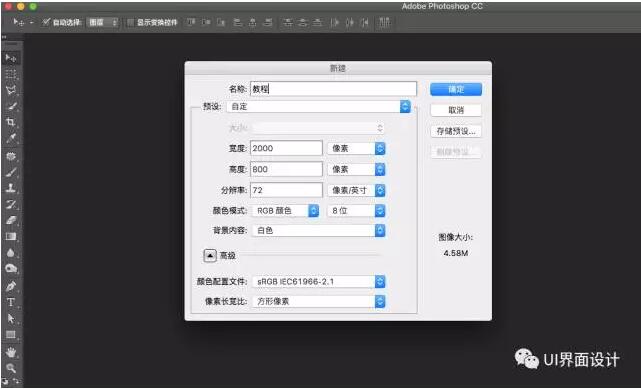Image resolution: width=641 pixels, height=389 pixels.
Task: Select the Horizontal Type tool
Action: click(x=11, y=302)
